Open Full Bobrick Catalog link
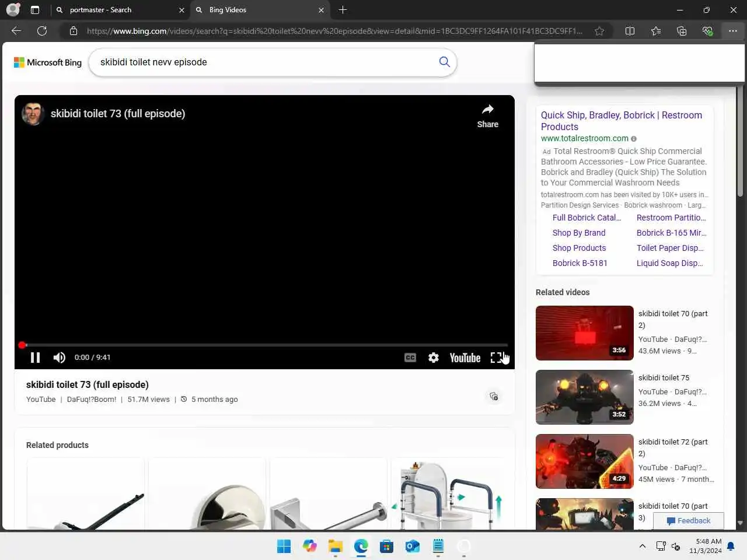747x560 pixels. click(x=587, y=218)
